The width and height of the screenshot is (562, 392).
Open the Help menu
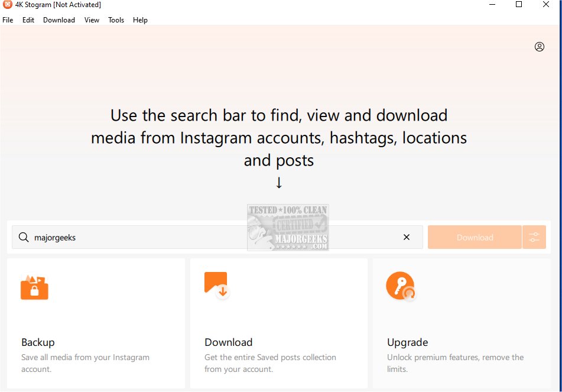(140, 20)
